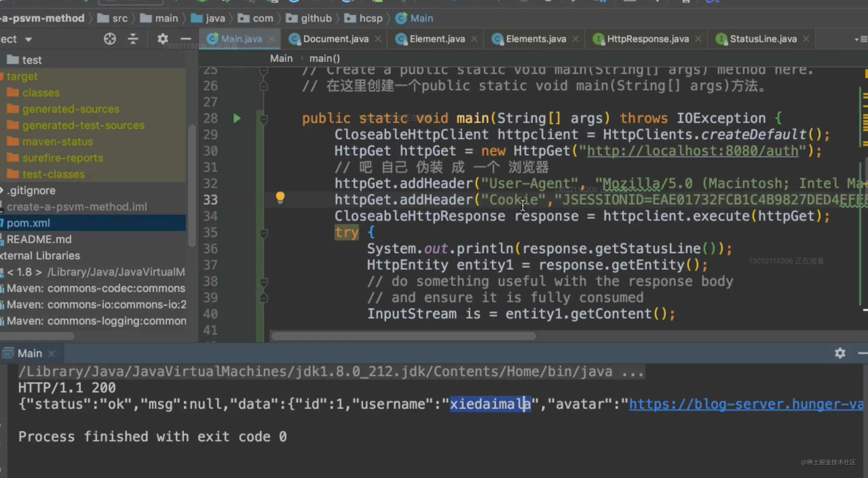Click the green run arrow beside main method
This screenshot has height=478, width=868.
237,118
